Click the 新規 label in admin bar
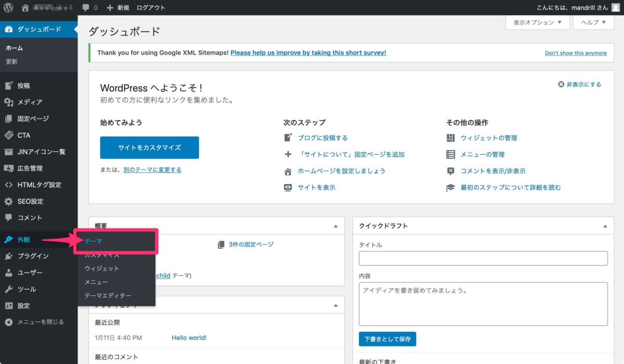 coord(123,8)
